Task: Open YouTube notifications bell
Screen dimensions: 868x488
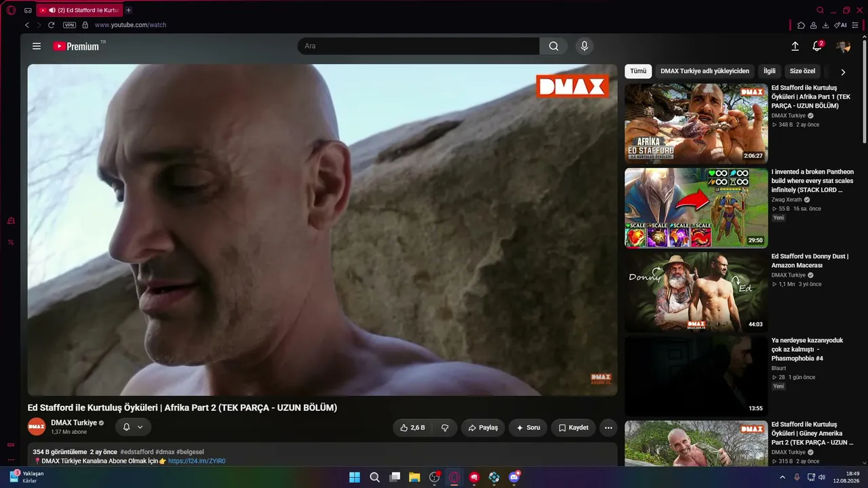Action: click(817, 46)
